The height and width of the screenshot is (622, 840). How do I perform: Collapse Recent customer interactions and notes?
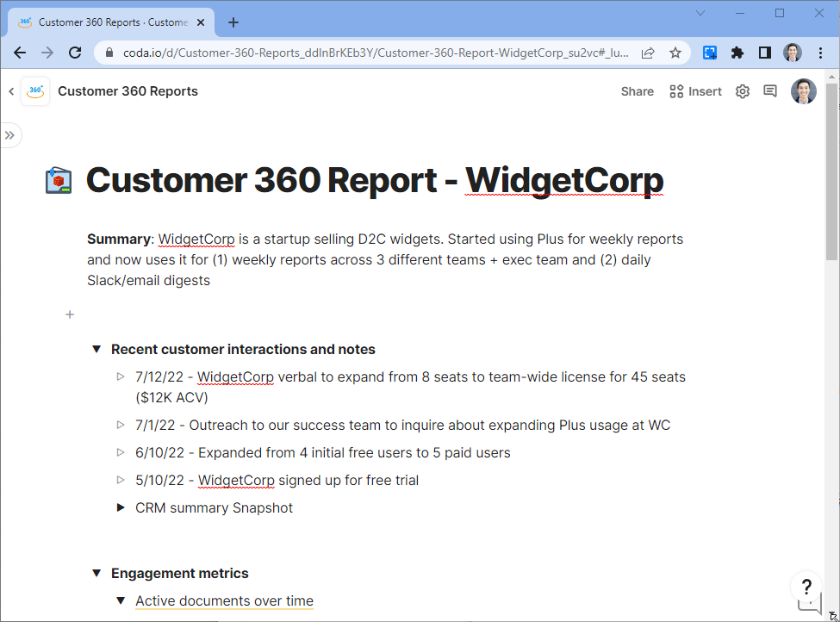96,349
